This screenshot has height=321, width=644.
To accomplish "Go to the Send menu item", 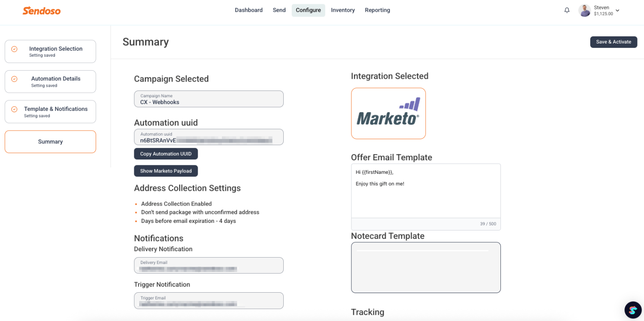I will click(279, 10).
